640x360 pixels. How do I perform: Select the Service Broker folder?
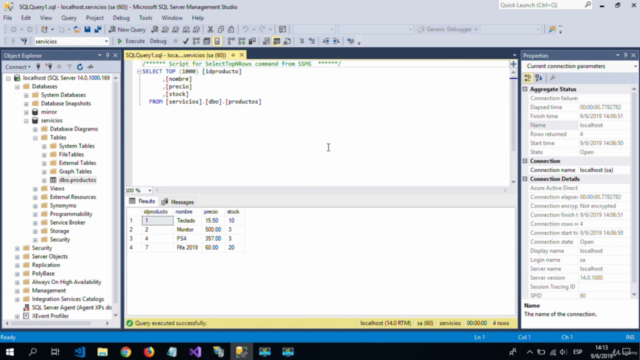coord(67,223)
